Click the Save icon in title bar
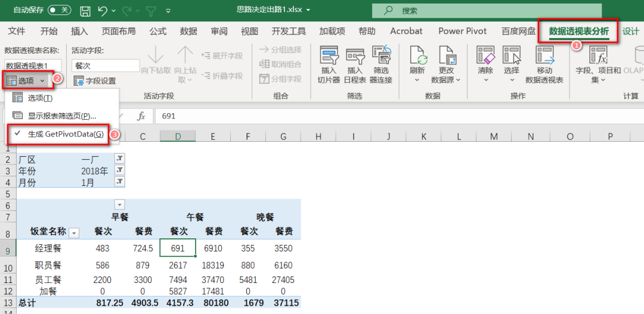 pyautogui.click(x=85, y=11)
